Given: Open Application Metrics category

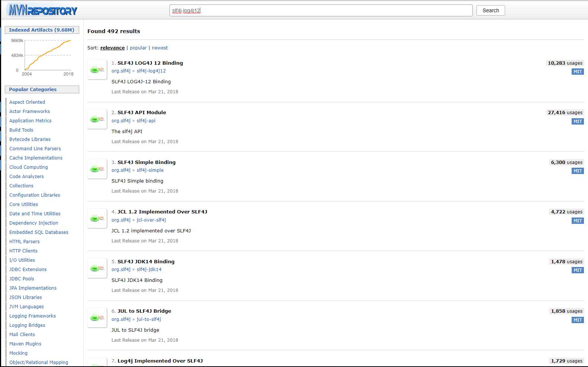Looking at the screenshot, I should (30, 121).
